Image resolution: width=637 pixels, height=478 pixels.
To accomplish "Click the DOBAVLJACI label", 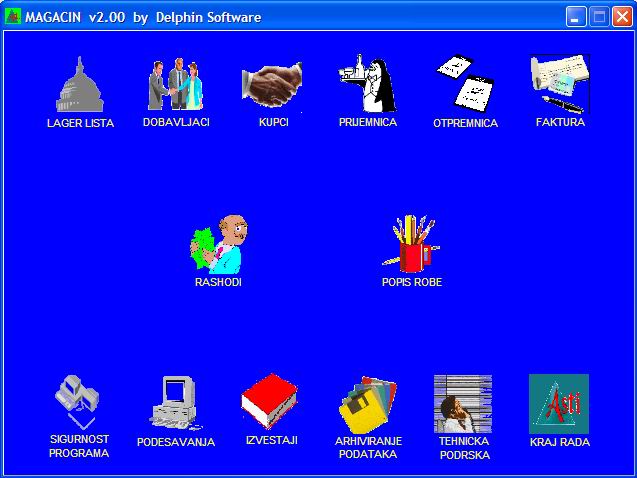I will point(176,122).
